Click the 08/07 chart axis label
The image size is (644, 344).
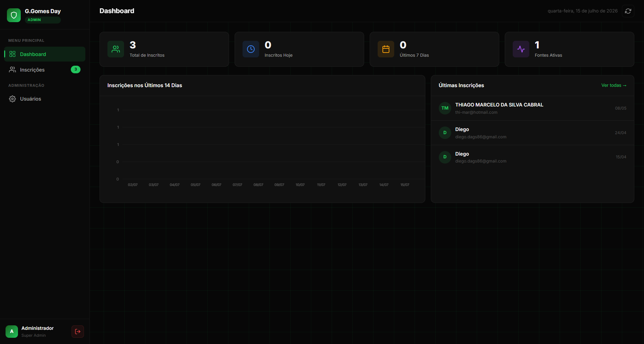(x=258, y=185)
